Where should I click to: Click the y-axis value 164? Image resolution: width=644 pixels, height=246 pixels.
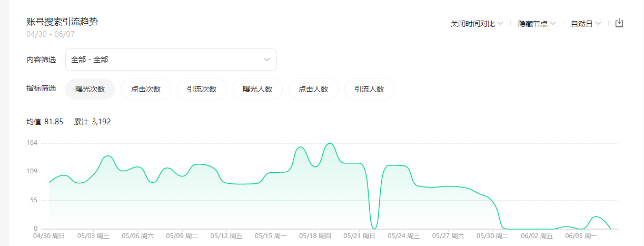pyautogui.click(x=32, y=143)
